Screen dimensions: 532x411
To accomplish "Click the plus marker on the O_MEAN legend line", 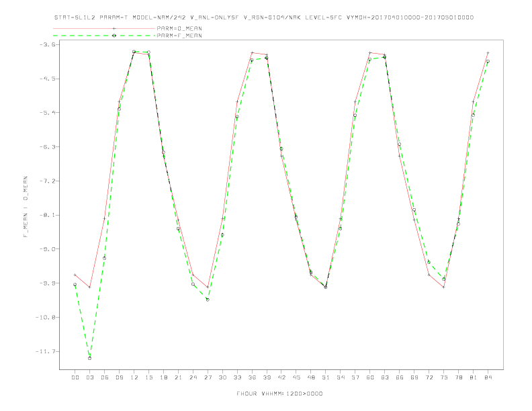I will click(114, 28).
